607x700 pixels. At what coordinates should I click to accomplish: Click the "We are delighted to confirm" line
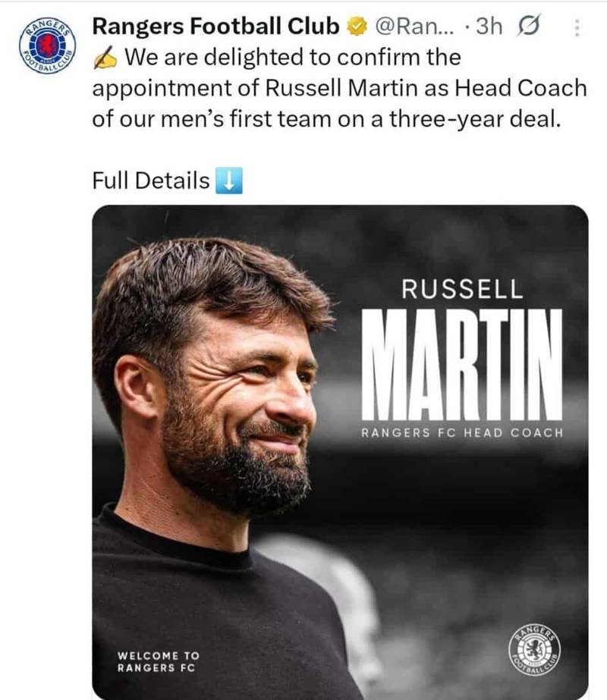point(291,57)
